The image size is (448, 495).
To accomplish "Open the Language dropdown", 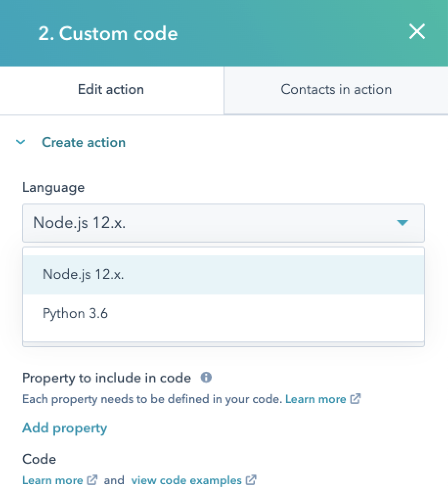I will [223, 223].
